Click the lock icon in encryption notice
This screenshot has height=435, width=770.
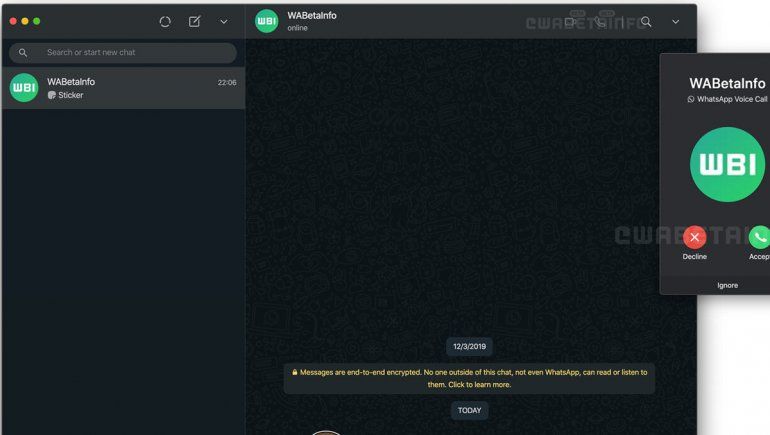pyautogui.click(x=295, y=372)
